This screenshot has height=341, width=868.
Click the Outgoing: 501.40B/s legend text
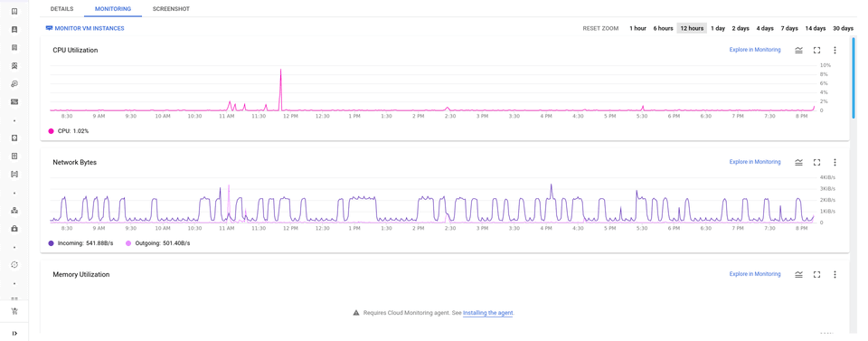(162, 243)
